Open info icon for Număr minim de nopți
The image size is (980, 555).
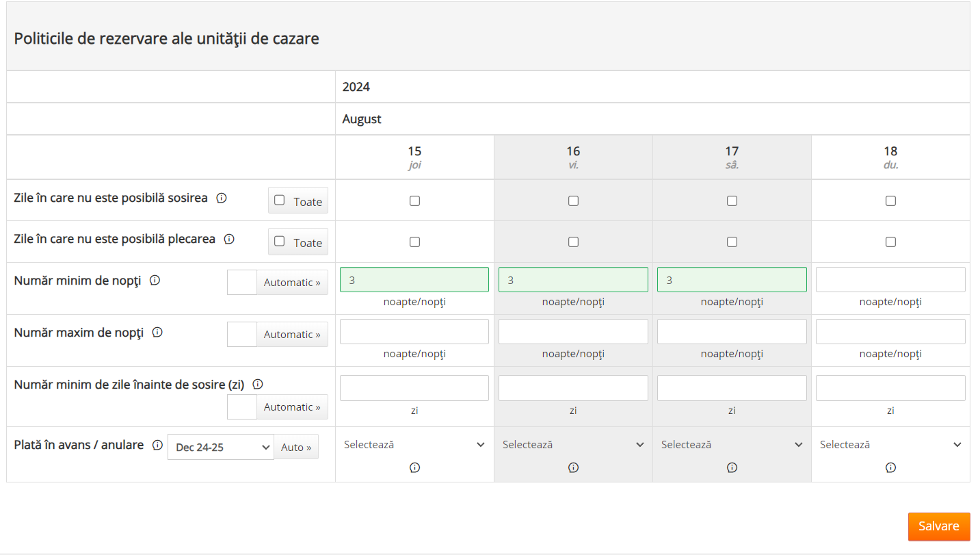click(x=155, y=280)
